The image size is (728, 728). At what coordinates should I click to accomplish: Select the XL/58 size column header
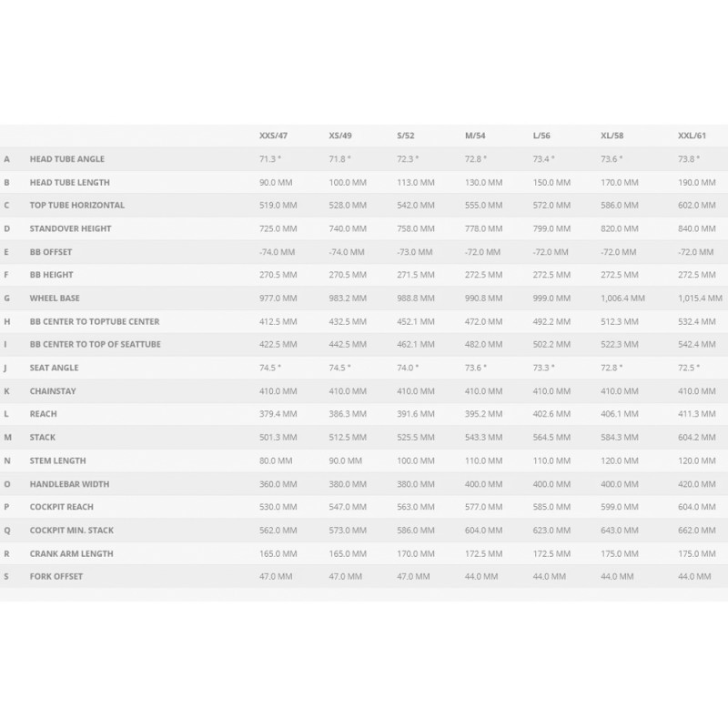[612, 136]
